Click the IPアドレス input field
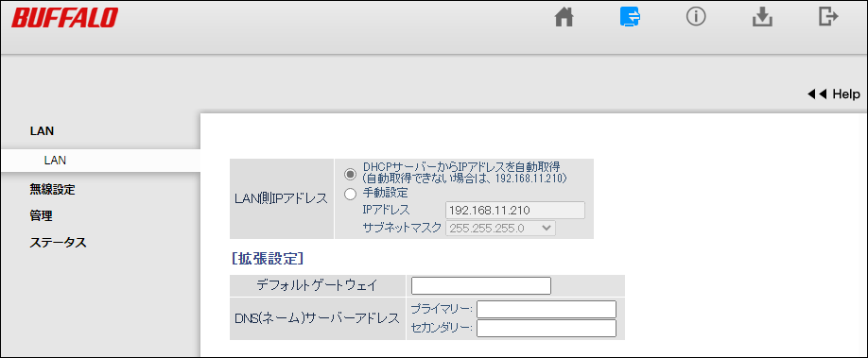 tap(514, 211)
